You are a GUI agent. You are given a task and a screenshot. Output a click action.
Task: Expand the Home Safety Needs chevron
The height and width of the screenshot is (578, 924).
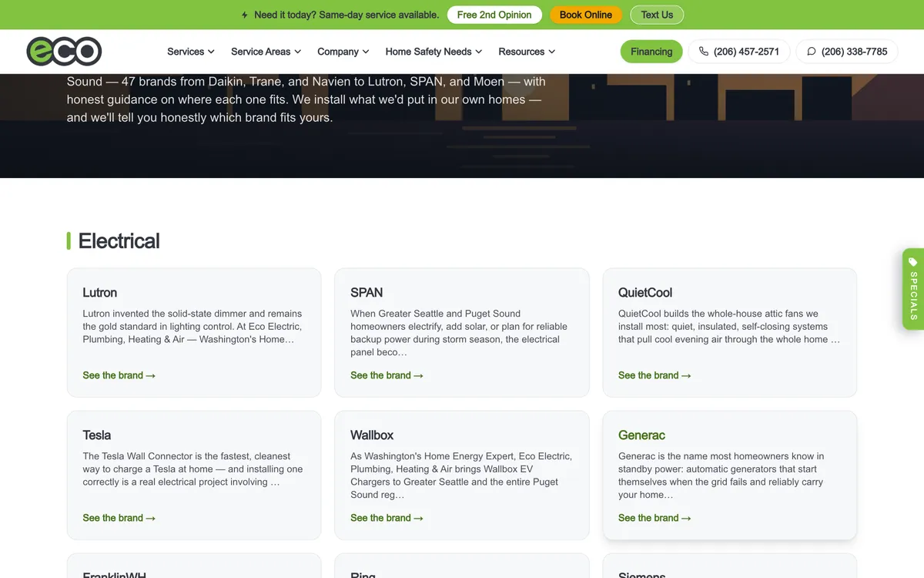coord(478,52)
